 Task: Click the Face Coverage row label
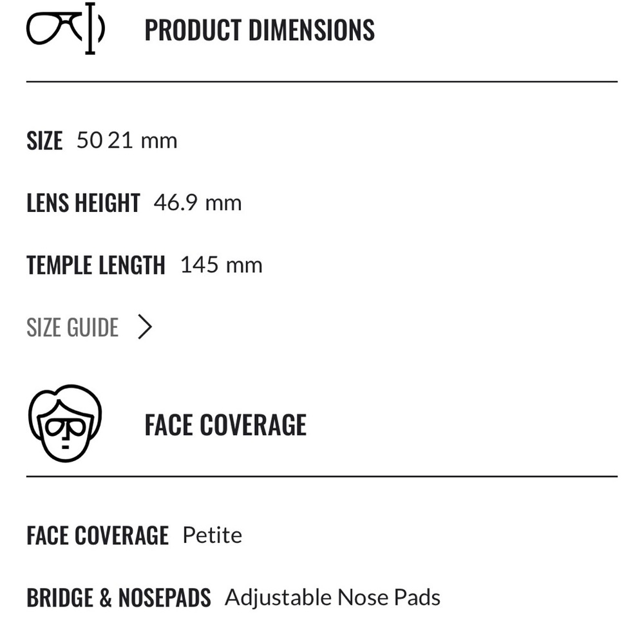[x=97, y=536]
